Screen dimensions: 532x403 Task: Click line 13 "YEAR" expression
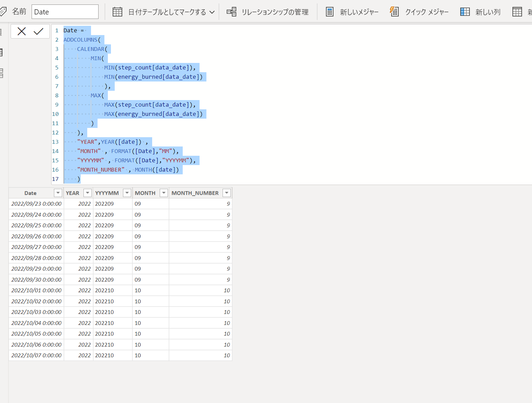112,142
